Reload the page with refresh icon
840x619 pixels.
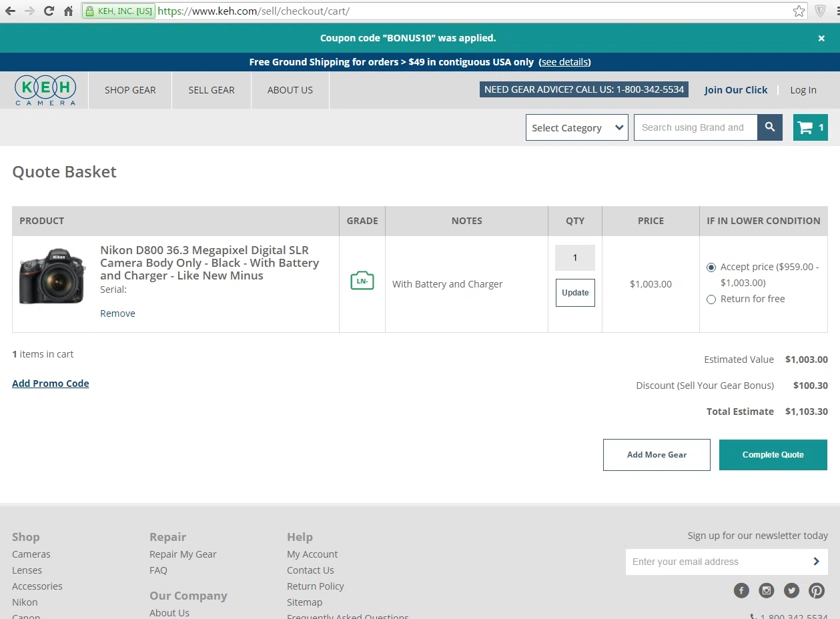pyautogui.click(x=49, y=11)
